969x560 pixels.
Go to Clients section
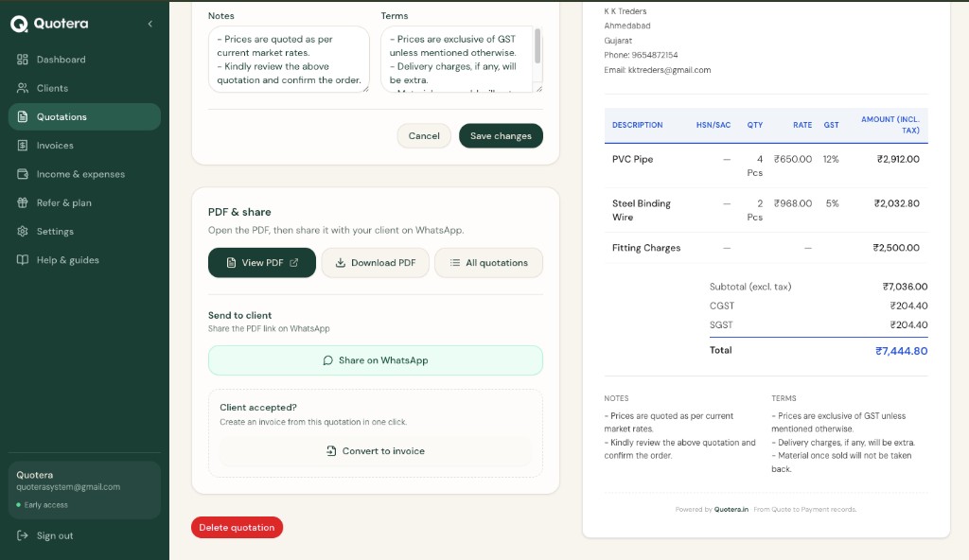(84, 88)
